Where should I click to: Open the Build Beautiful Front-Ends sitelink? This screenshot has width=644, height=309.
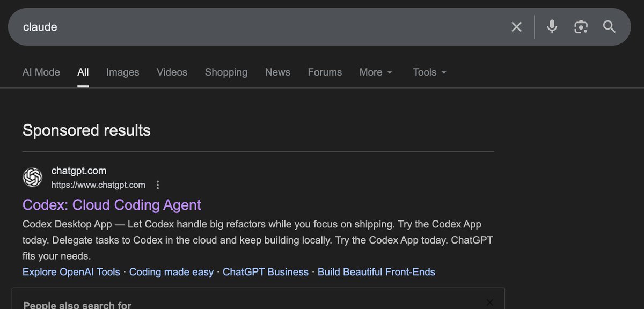[376, 272]
